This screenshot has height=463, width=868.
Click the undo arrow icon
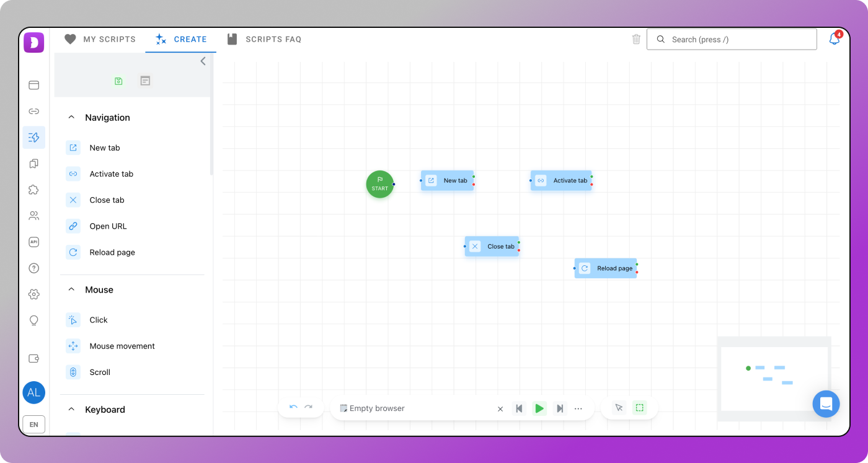293,408
